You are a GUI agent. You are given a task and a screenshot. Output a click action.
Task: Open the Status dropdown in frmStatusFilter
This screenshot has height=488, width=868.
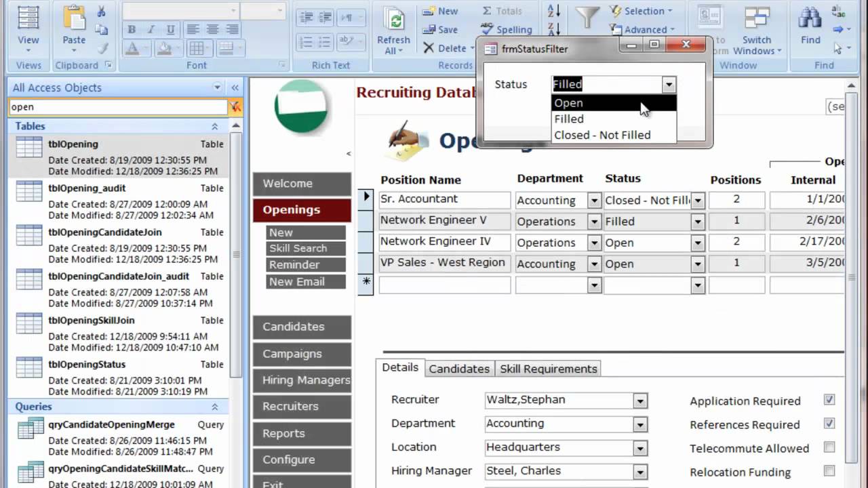[x=669, y=84]
